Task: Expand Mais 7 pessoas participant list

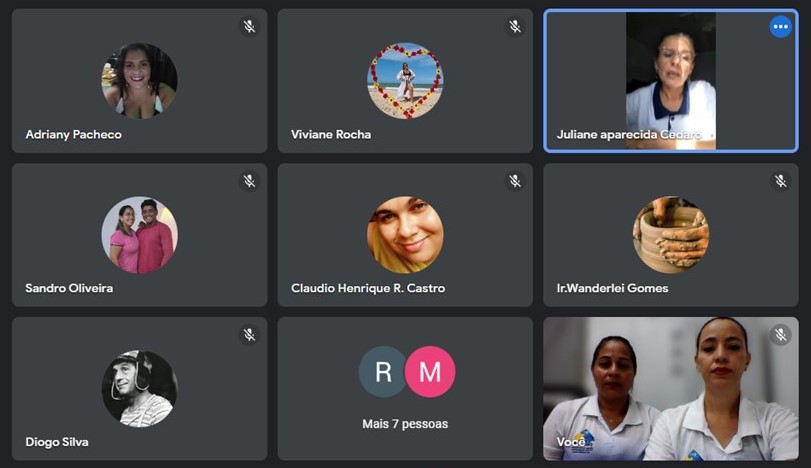Action: click(405, 424)
